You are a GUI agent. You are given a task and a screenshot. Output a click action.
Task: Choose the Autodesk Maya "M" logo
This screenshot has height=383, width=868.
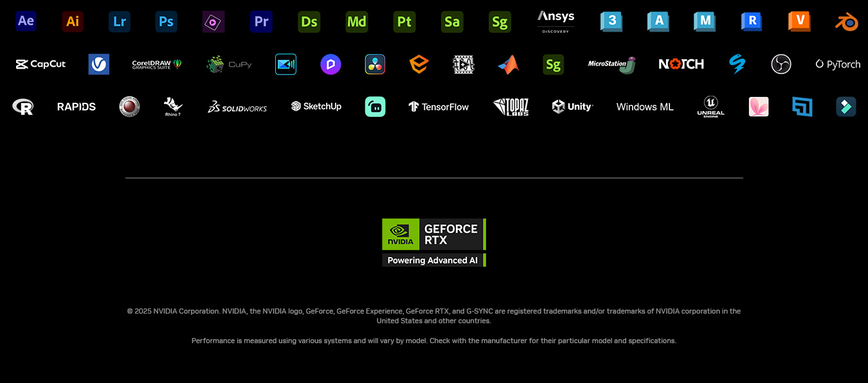tap(705, 21)
